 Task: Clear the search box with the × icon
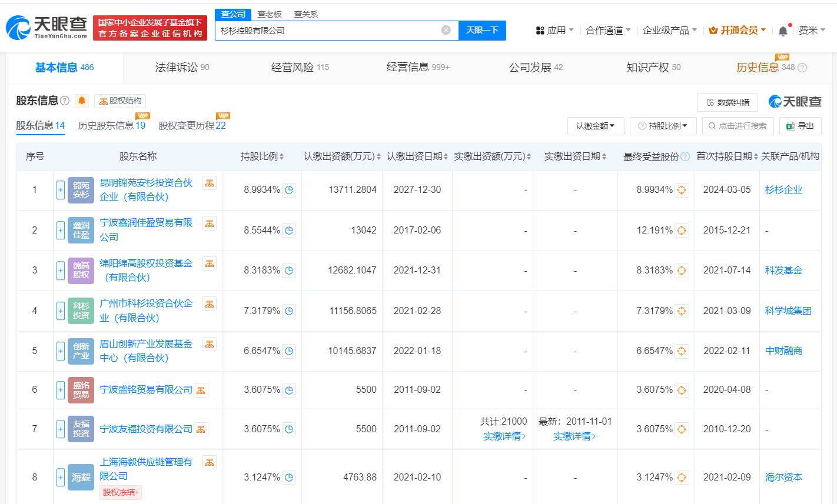[x=446, y=30]
